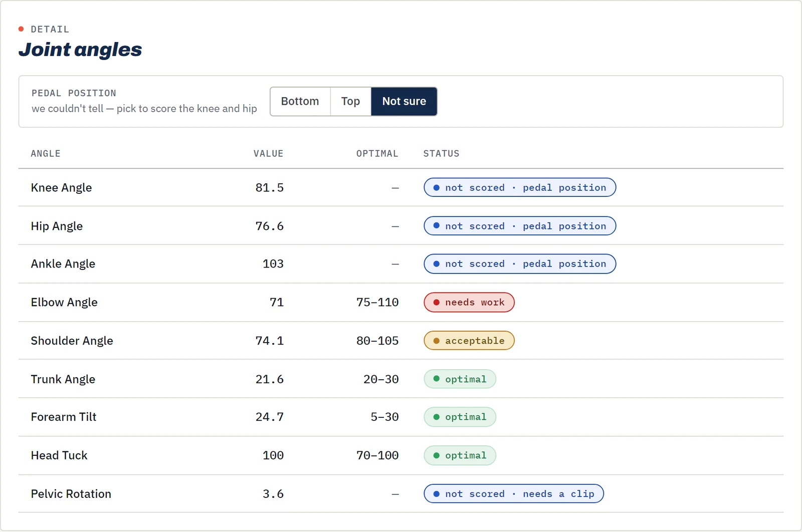The height and width of the screenshot is (532, 802).
Task: Click the STATUS column header
Action: [441, 154]
